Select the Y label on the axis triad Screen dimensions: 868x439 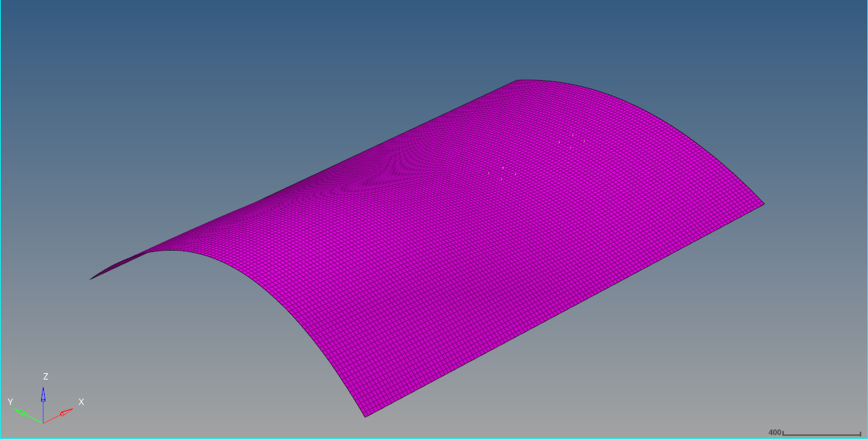coord(11,401)
